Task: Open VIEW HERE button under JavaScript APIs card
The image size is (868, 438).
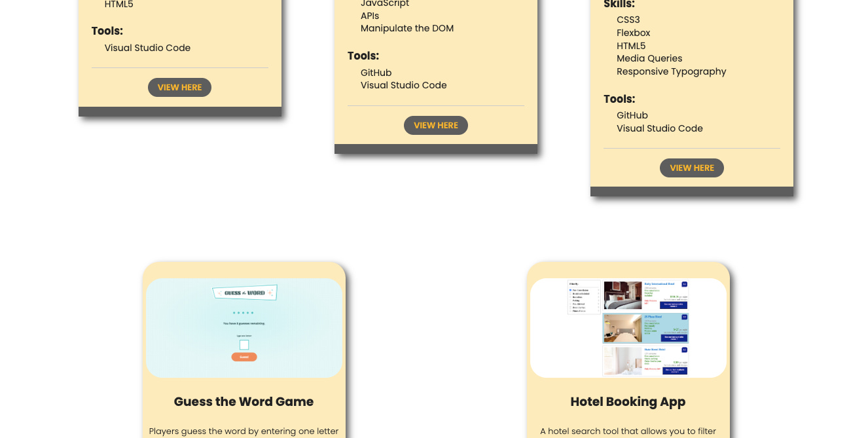Action: (x=436, y=125)
